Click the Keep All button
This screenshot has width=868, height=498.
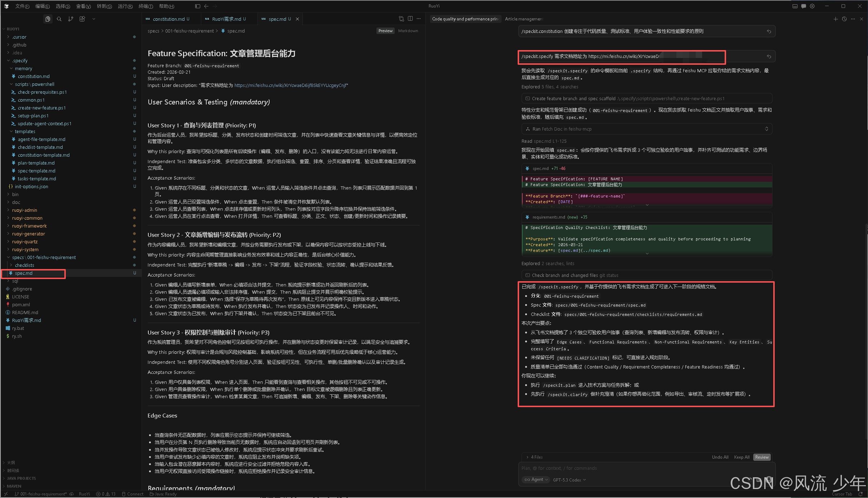point(741,457)
